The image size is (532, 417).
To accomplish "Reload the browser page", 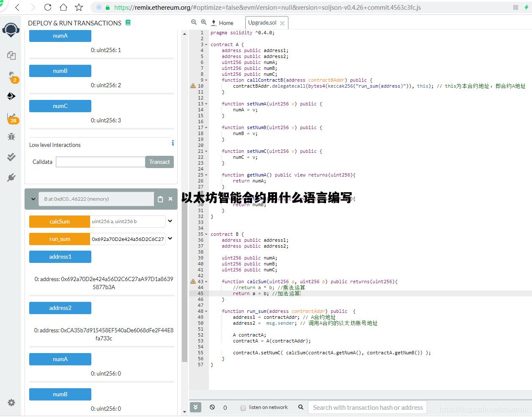I will point(48,7).
